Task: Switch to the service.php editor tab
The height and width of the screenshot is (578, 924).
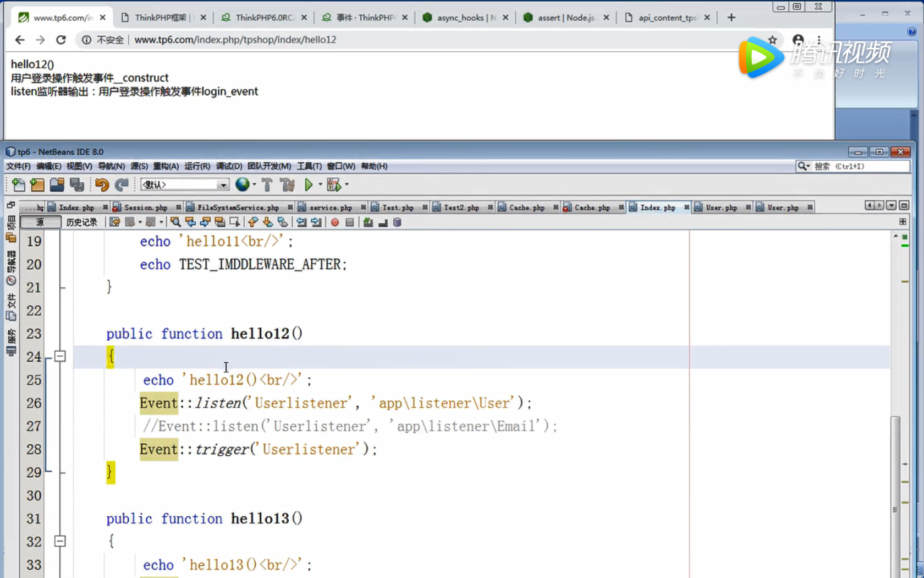Action: pos(331,208)
